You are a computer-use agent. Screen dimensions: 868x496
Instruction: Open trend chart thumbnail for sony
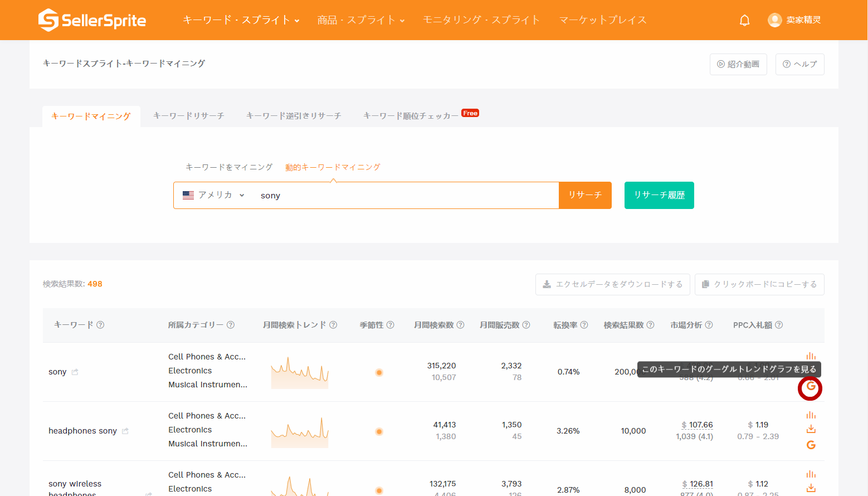click(300, 372)
